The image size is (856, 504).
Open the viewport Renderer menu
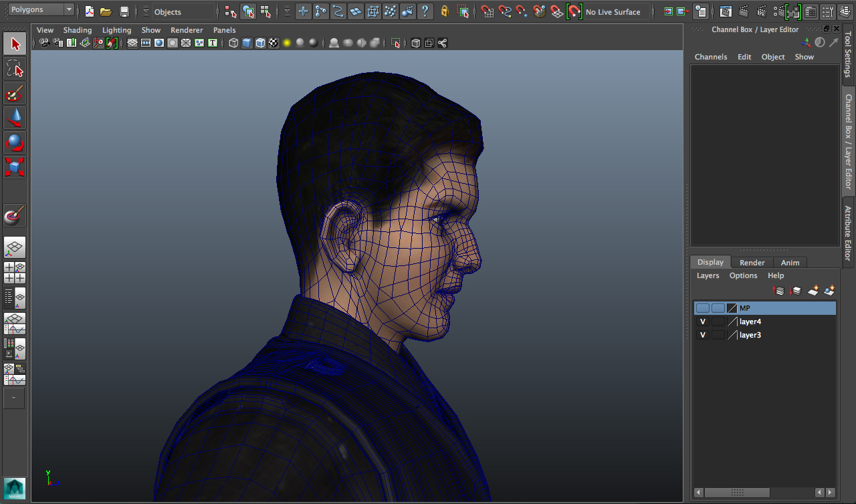(x=187, y=30)
